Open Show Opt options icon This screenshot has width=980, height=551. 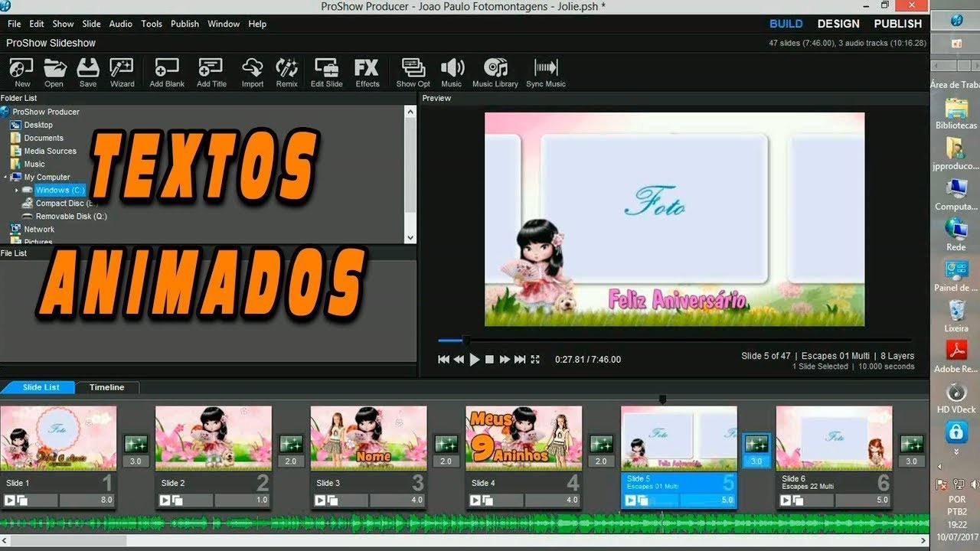click(413, 73)
